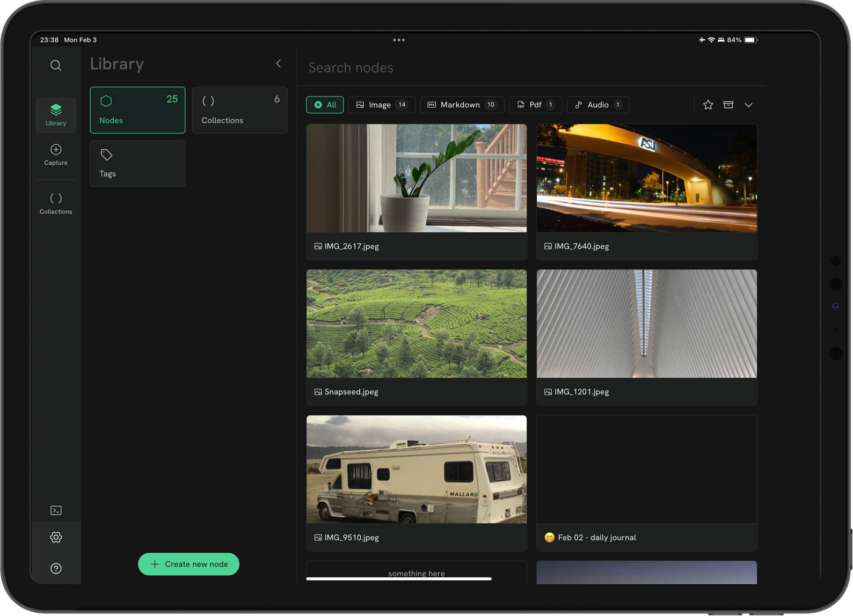Collapse the Library panel chevron
The height and width of the screenshot is (616, 853).
[279, 63]
